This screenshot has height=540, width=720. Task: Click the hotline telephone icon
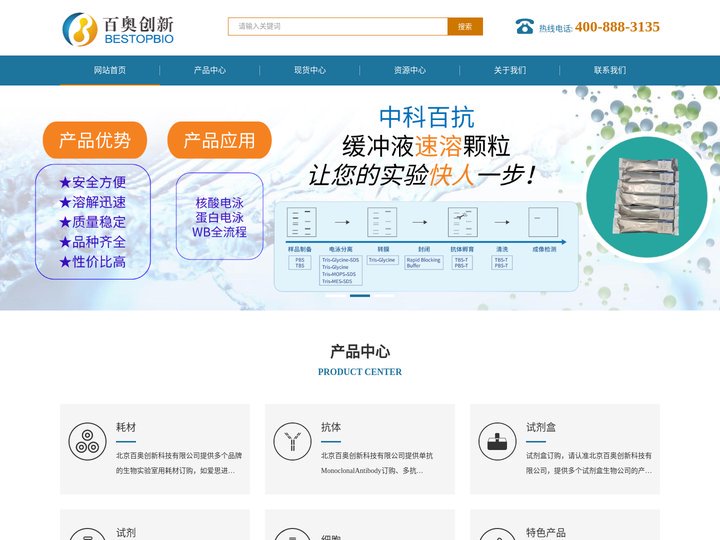pos(524,27)
